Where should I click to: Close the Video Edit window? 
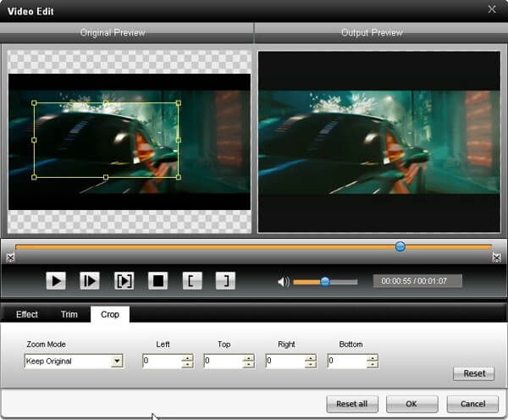click(x=492, y=9)
